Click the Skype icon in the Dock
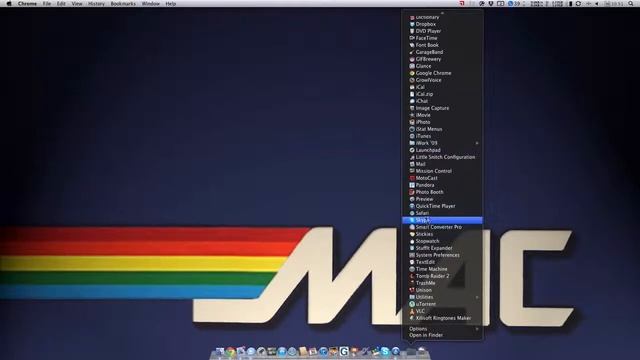 click(384, 351)
